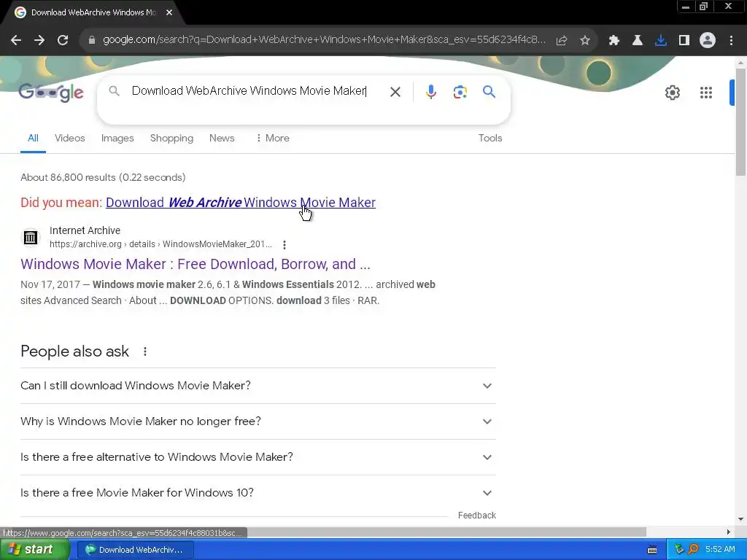Click the horizontal scrollbar right arrow
The height and width of the screenshot is (560, 747).
click(729, 532)
